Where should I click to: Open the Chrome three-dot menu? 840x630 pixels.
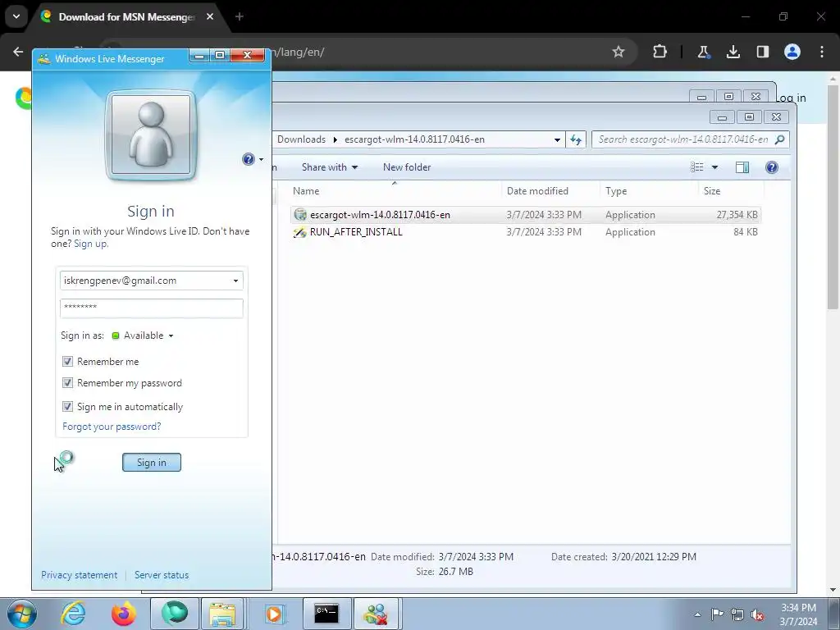coord(822,52)
